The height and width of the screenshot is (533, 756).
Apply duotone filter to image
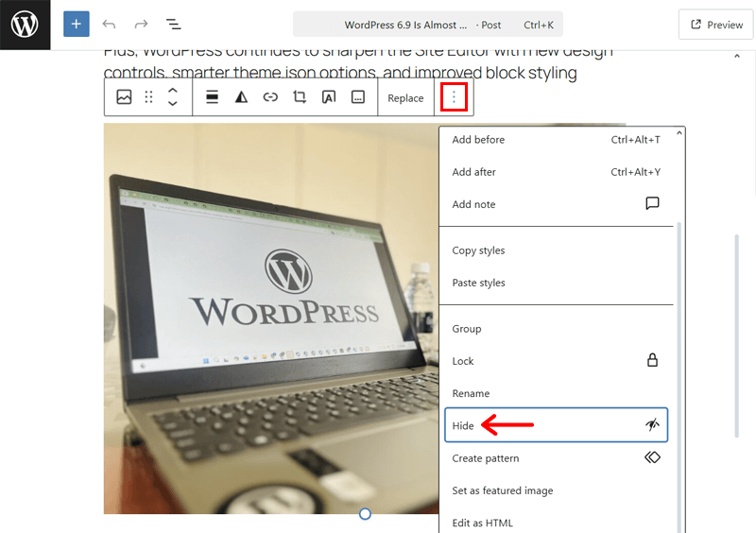pos(241,97)
